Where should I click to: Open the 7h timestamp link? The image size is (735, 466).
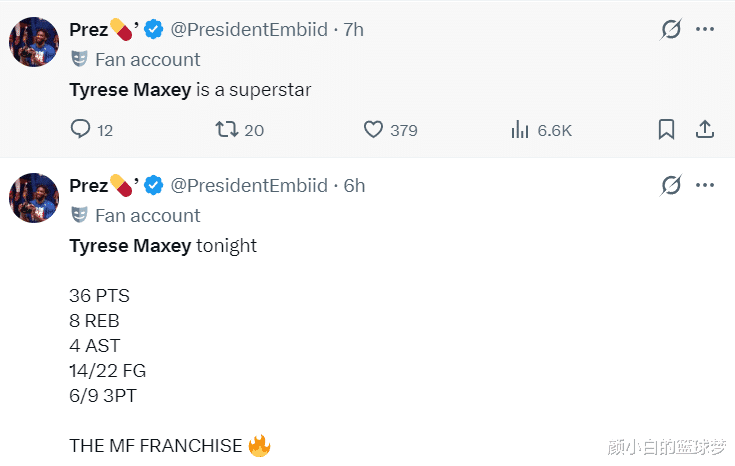pos(353,30)
